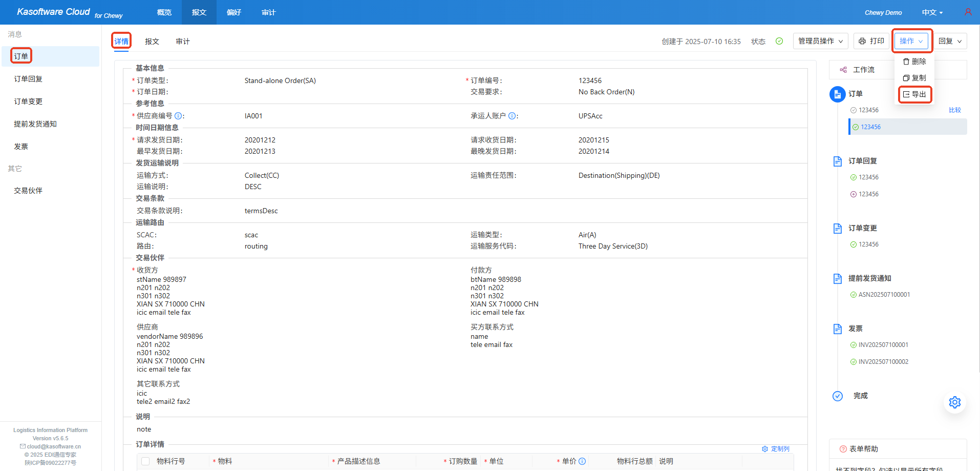This screenshot has height=471, width=980.
Task: Toggle the select-all checkbox in order details
Action: click(145, 461)
